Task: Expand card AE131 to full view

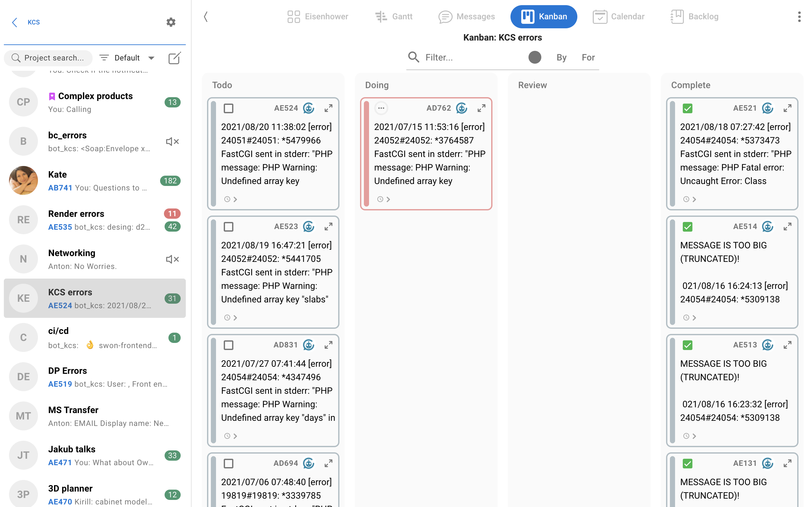Action: [787, 463]
